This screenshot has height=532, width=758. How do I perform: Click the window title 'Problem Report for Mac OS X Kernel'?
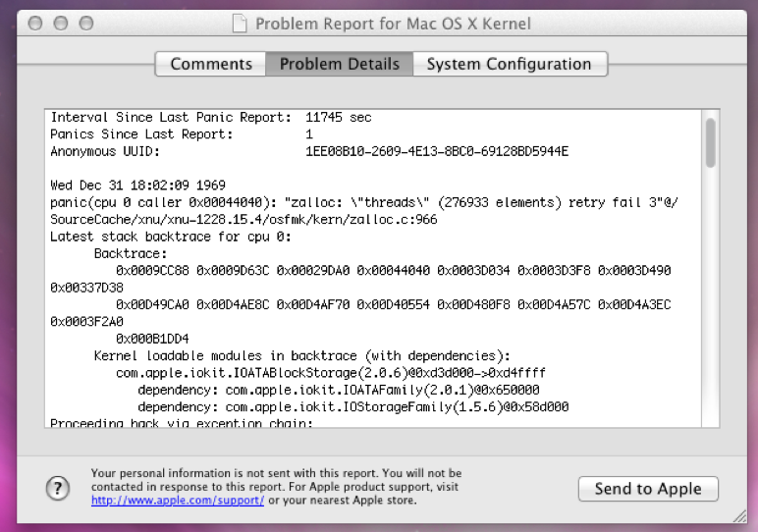point(393,24)
